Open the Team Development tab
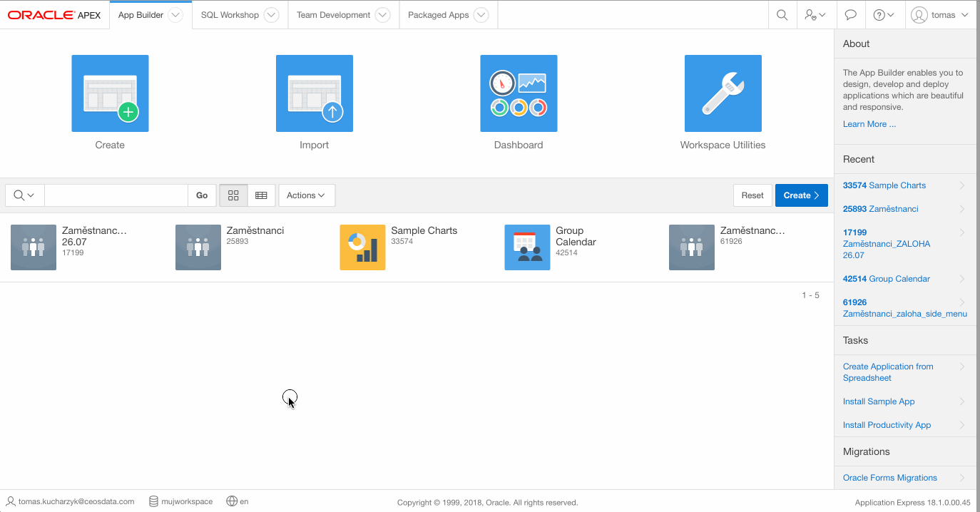The width and height of the screenshot is (980, 512). tap(333, 15)
